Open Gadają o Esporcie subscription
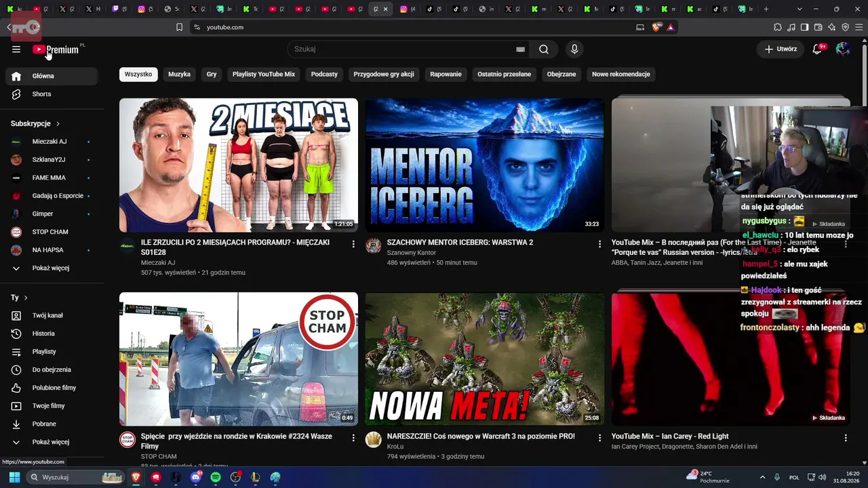Screen dimensions: 868x488 [x=52, y=196]
